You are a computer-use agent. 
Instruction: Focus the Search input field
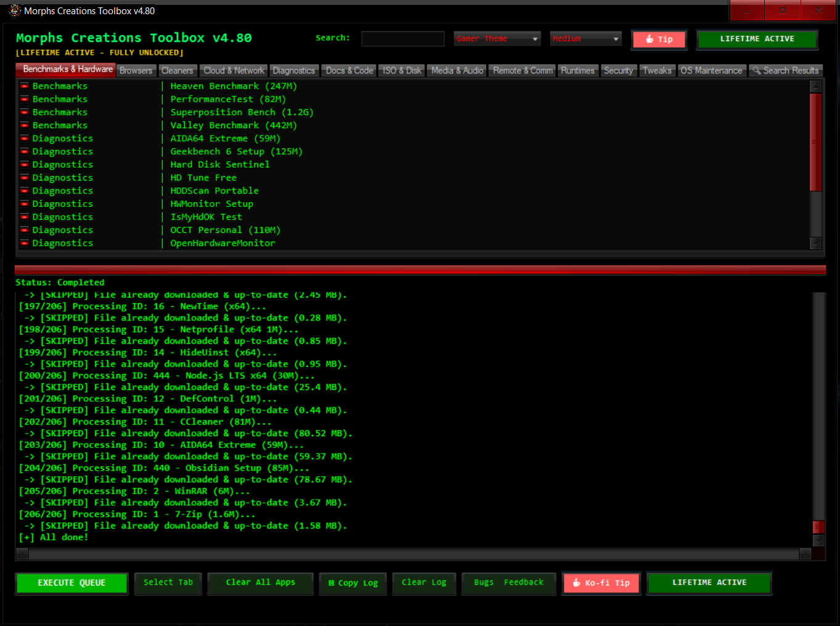tap(402, 39)
